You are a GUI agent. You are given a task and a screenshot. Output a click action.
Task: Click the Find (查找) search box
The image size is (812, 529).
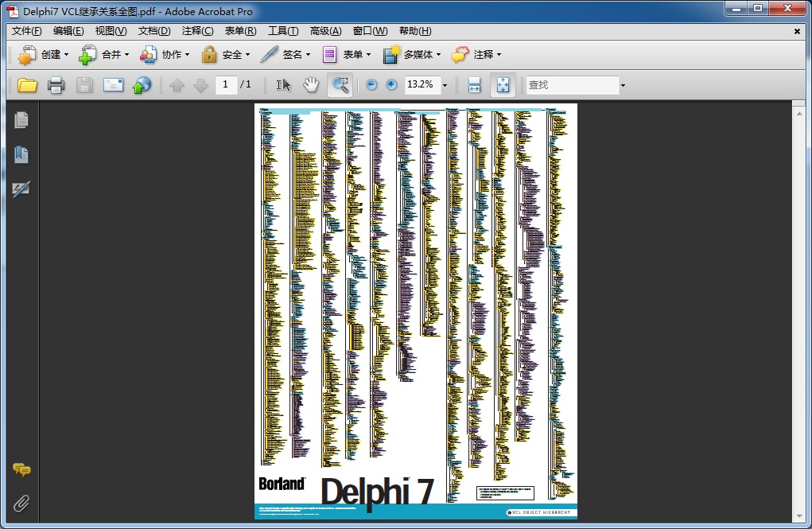[573, 84]
